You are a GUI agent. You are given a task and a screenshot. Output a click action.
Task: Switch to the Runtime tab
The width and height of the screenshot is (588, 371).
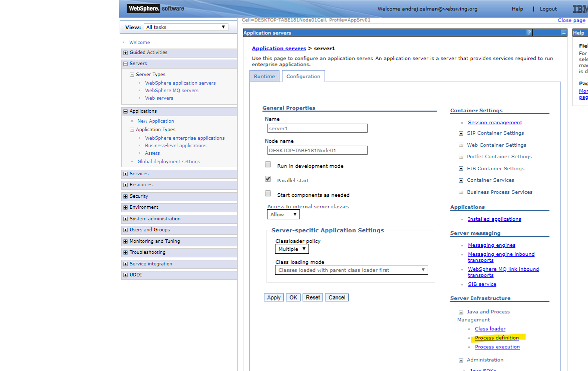264,76
